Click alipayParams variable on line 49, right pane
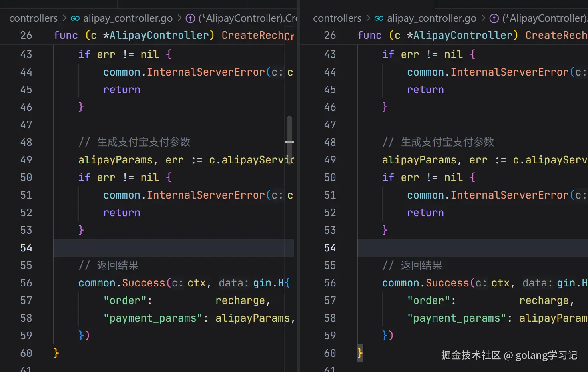 pos(419,160)
